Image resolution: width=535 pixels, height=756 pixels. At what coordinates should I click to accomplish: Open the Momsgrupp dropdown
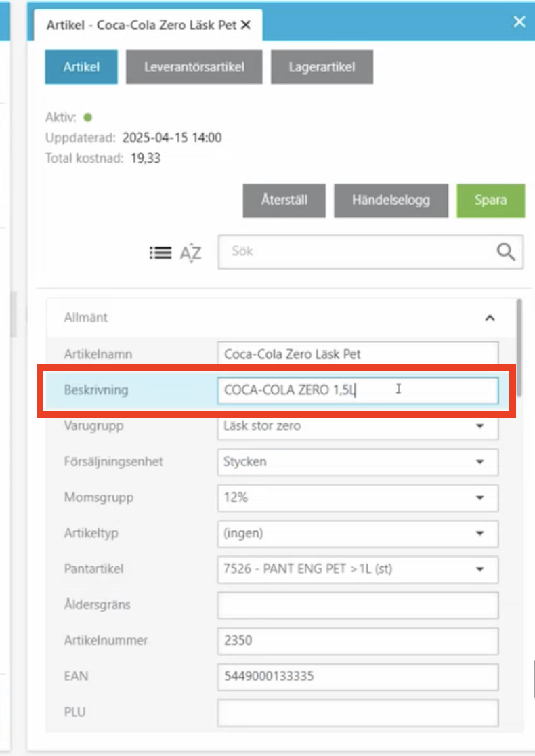pos(358,498)
